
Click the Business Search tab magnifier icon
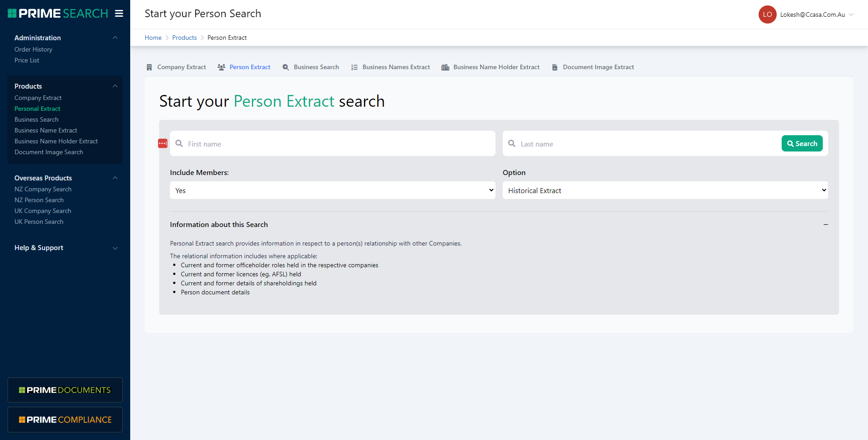click(286, 67)
